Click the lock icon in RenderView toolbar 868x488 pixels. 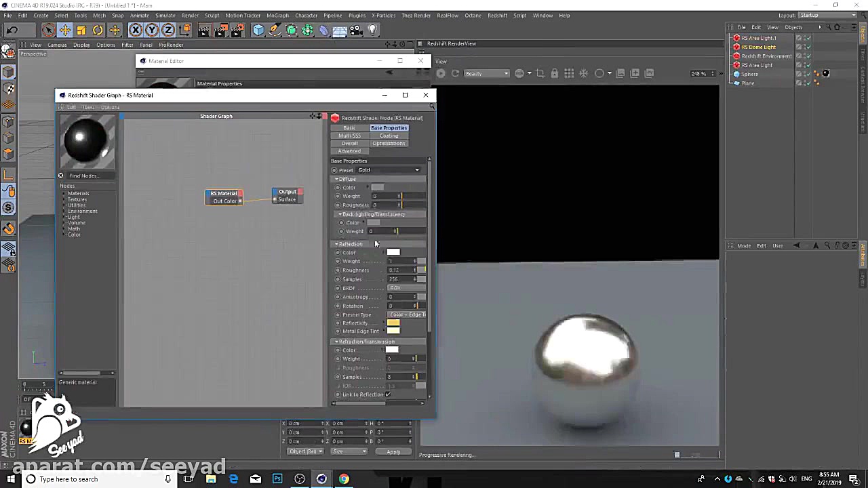[555, 73]
